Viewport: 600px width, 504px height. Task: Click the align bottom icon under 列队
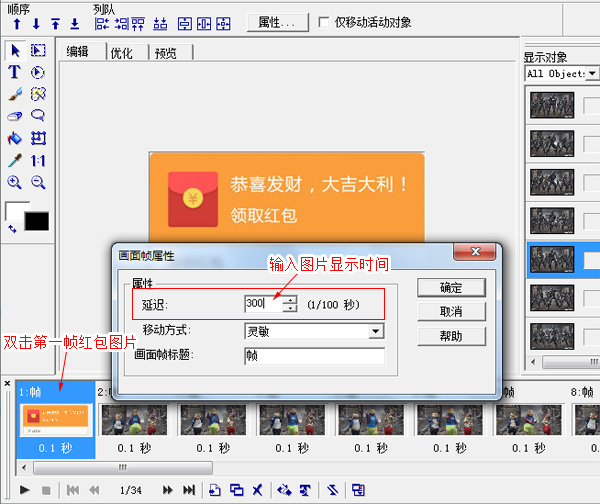(x=160, y=24)
